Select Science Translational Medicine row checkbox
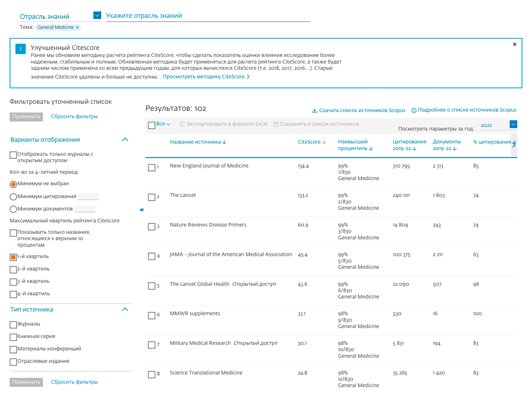The image size is (532, 399). tap(152, 375)
